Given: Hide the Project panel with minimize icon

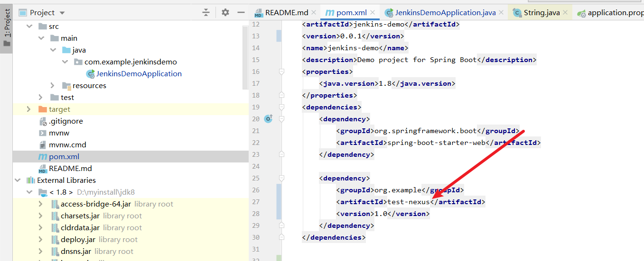Looking at the screenshot, I should click(x=241, y=13).
